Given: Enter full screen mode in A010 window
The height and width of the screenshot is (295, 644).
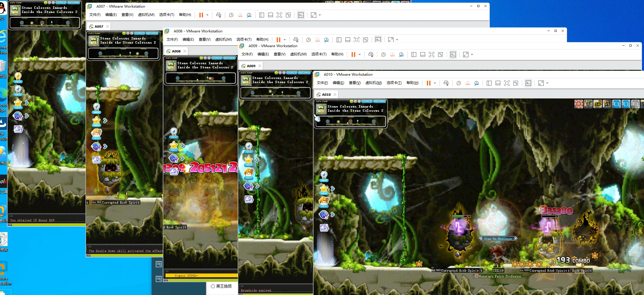Looking at the screenshot, I should point(507,83).
